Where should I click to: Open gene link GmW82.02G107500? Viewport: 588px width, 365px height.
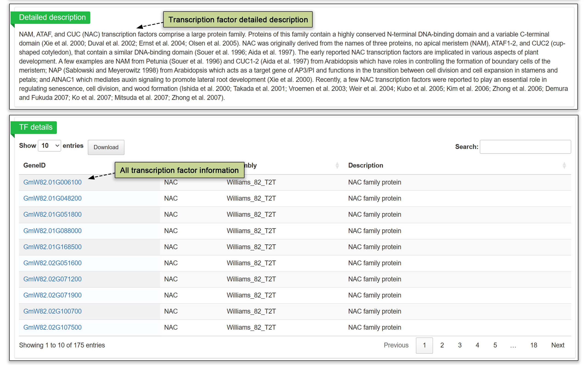pos(52,328)
